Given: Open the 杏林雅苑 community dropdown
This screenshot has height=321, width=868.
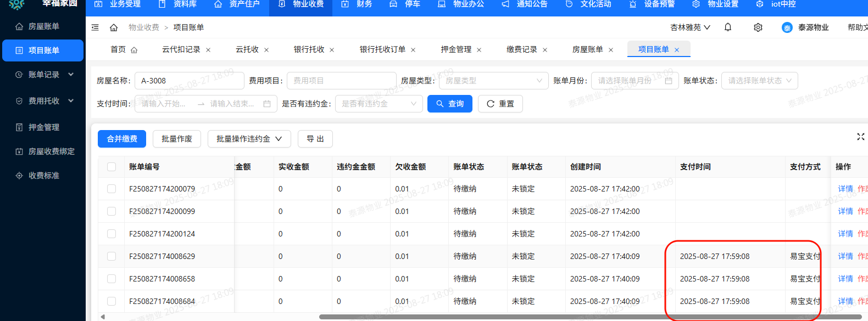Looking at the screenshot, I should 691,27.
